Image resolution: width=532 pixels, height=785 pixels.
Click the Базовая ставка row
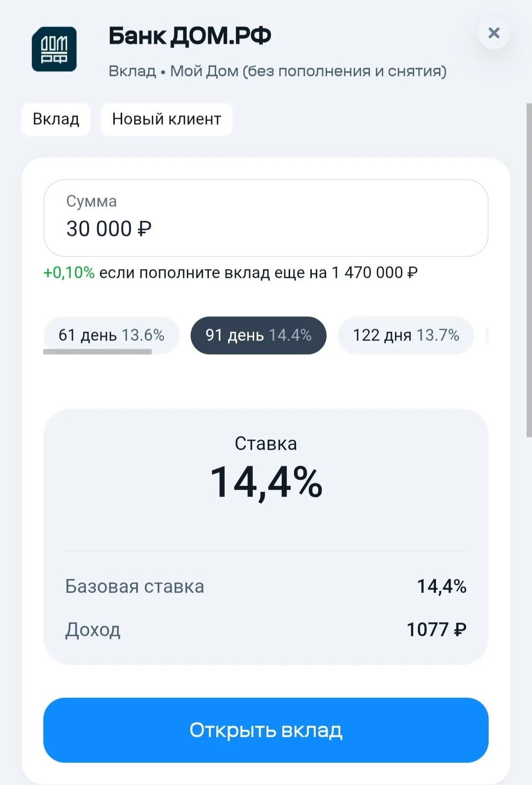click(x=266, y=586)
